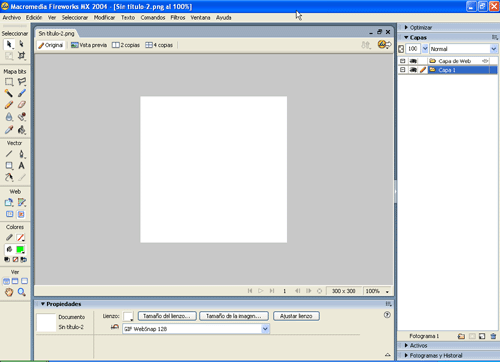Switch to Full Screen view mode
Viewport: 500px width, 362px height.
point(24,281)
